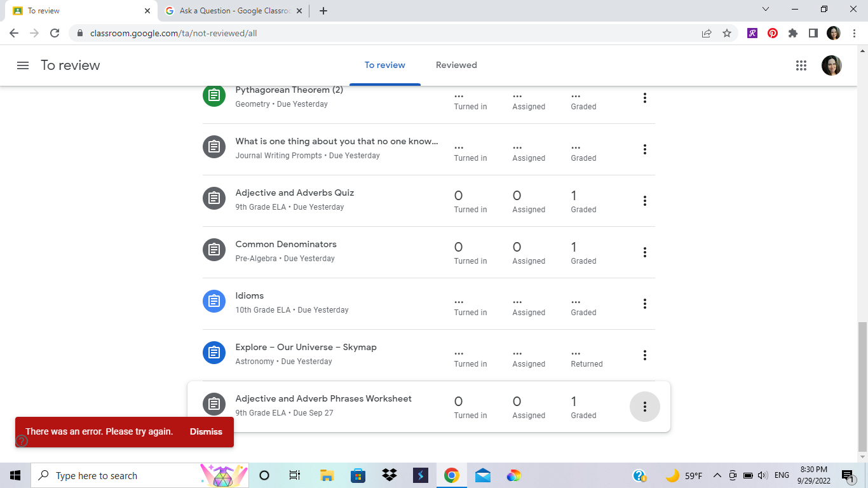This screenshot has height=488, width=868.
Task: Click the Adjective and Adverb Phrases Worksheet icon
Action: point(214,404)
